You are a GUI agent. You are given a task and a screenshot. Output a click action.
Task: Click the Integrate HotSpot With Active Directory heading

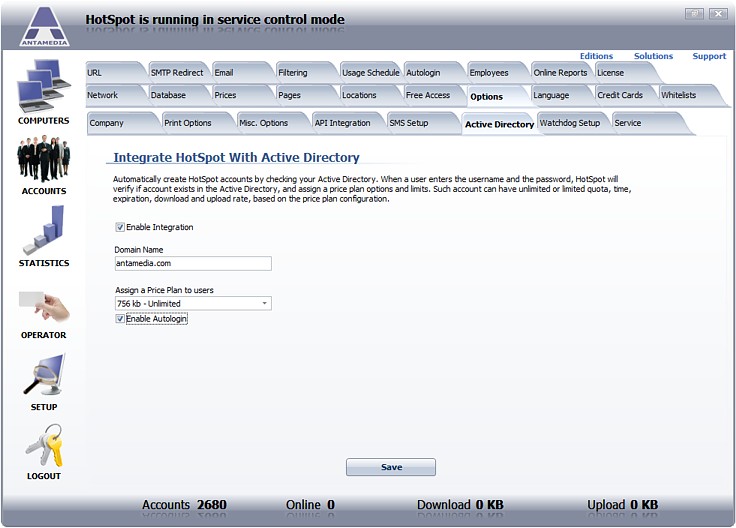pos(237,157)
